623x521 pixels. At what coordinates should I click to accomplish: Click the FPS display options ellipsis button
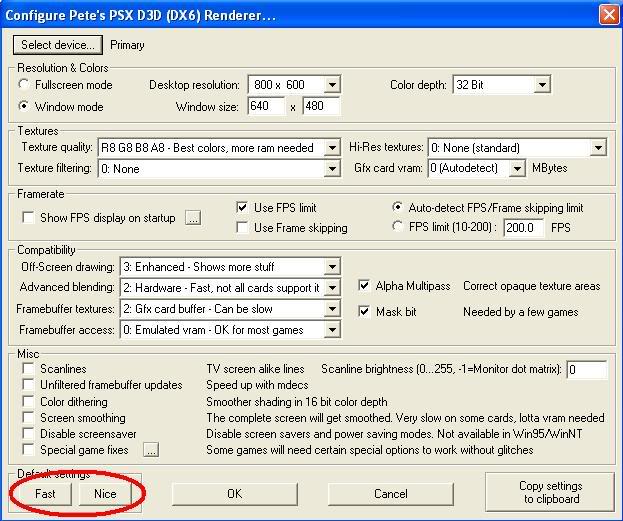193,218
